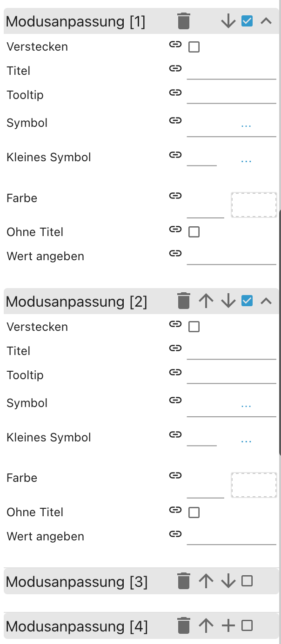The height and width of the screenshot is (644, 281).
Task: Click link icon beside first Titel field
Action: [175, 69]
